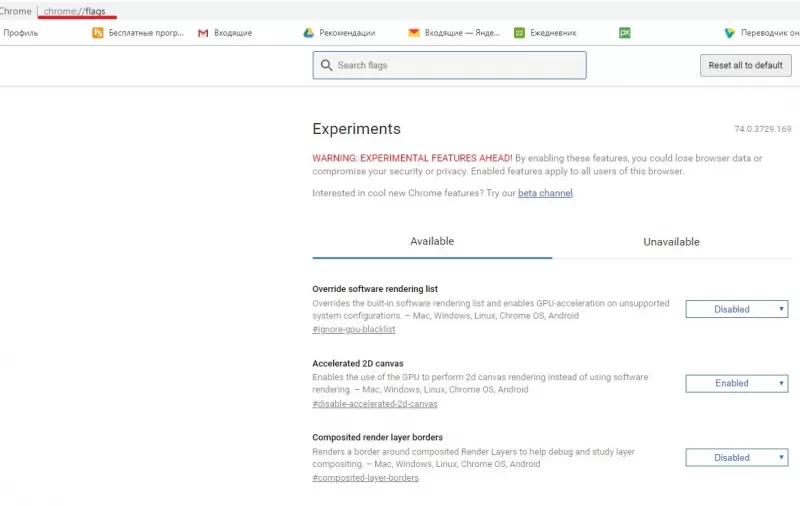The image size is (800, 506).
Task: Click the Gmail icon for Входящие bookmark
Action: coord(203,33)
